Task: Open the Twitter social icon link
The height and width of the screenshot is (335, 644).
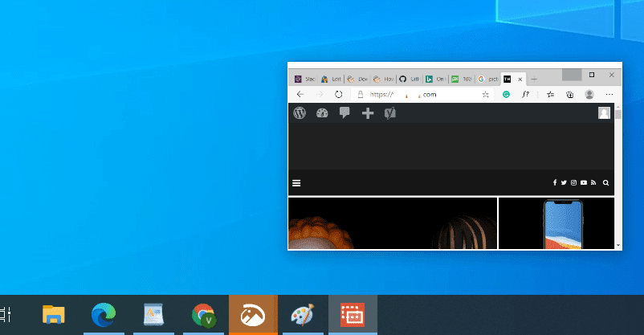Action: (564, 183)
